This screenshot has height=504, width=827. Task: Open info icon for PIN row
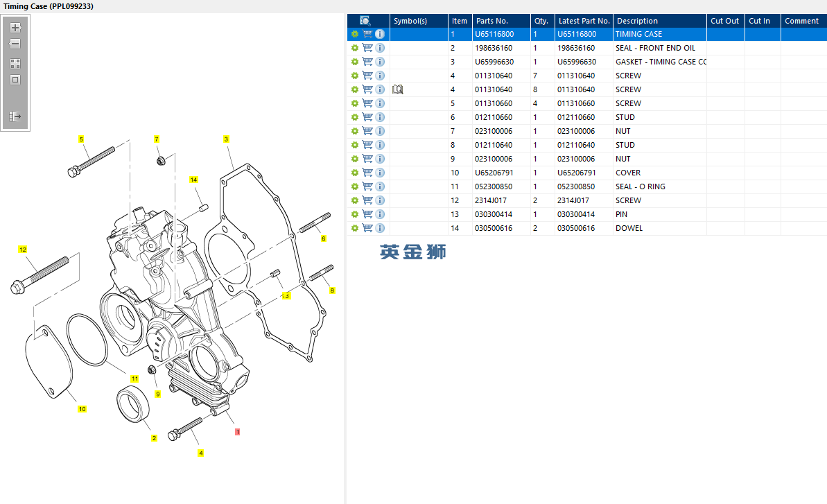point(380,214)
